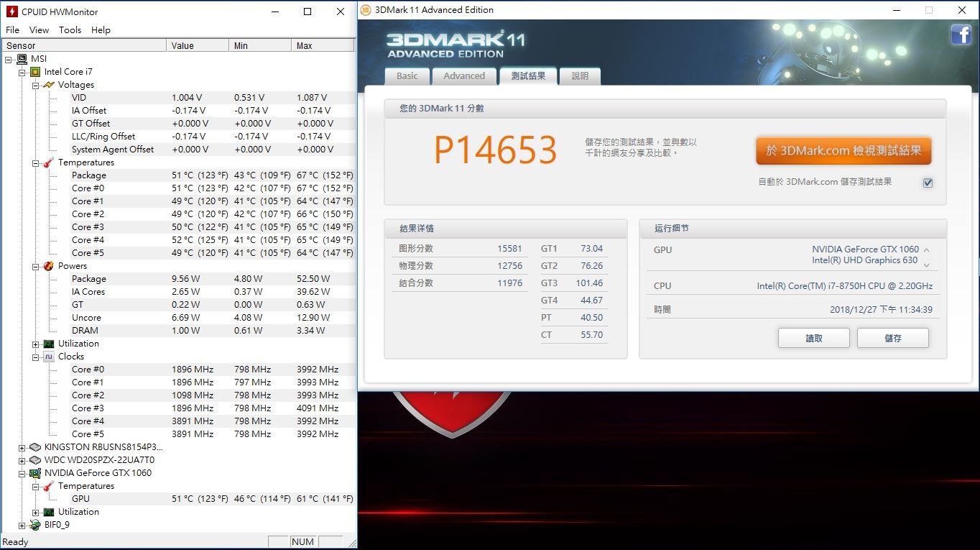Viewport: 980px width, 550px height.
Task: Click the Clocks waveform icon
Action: click(x=48, y=357)
